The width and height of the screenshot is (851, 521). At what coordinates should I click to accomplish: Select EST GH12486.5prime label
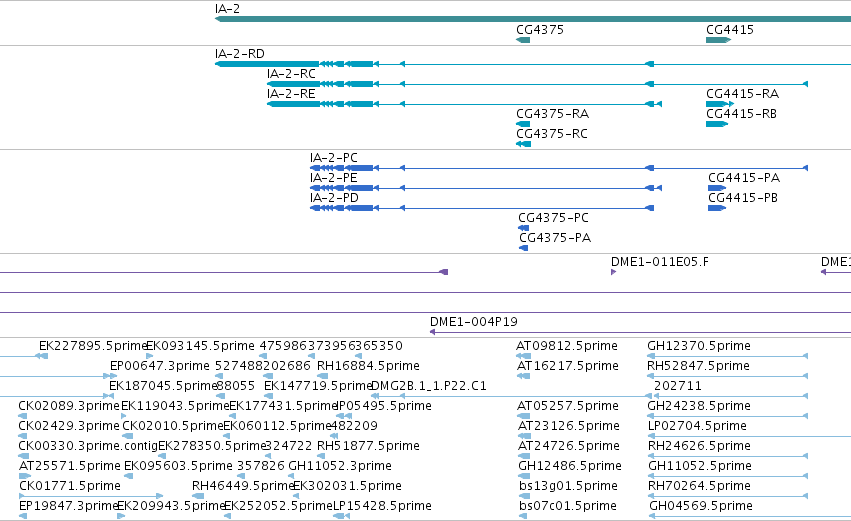(570, 467)
